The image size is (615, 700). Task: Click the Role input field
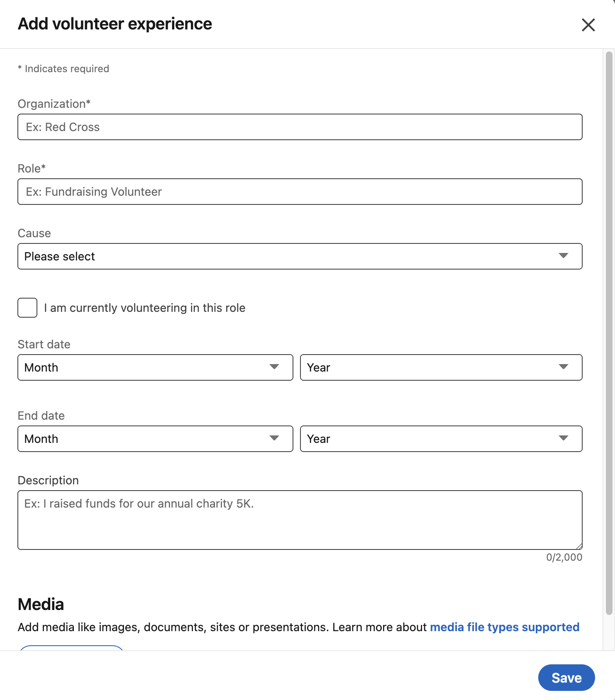(300, 192)
